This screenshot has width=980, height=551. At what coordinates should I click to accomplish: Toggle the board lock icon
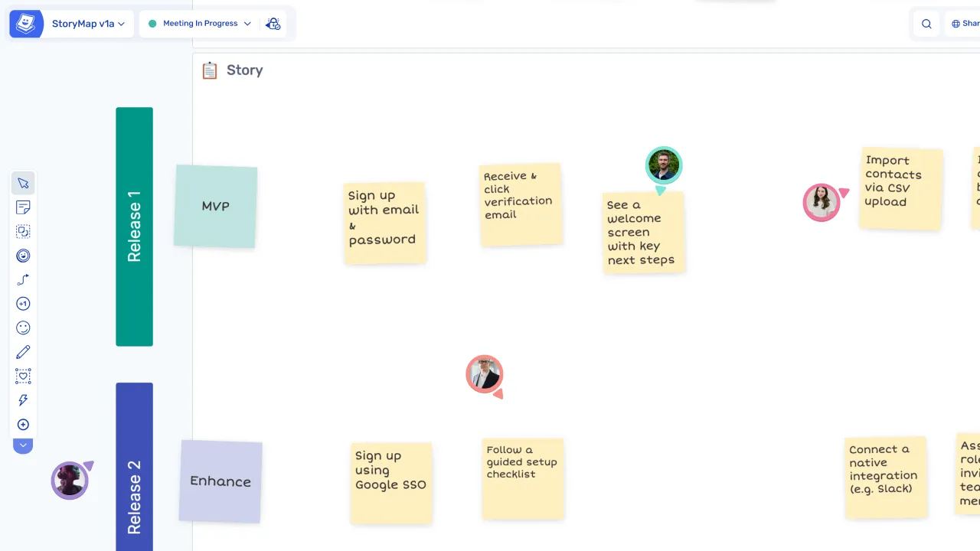[273, 24]
